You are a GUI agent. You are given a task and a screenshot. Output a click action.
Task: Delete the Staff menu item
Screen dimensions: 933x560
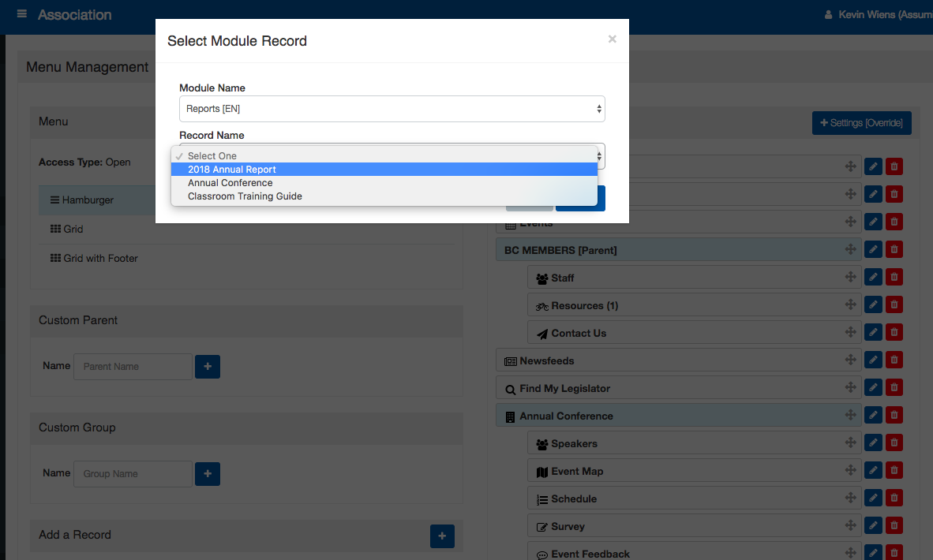point(894,277)
